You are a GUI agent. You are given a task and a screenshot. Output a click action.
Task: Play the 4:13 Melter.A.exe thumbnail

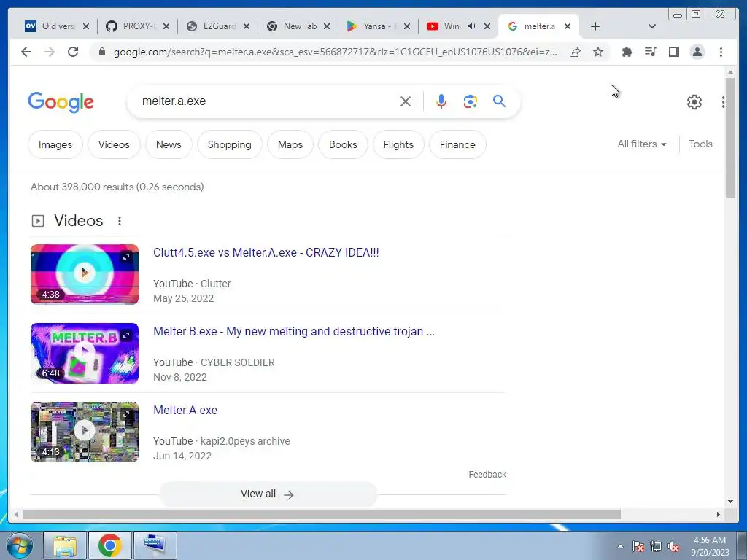[x=85, y=432]
